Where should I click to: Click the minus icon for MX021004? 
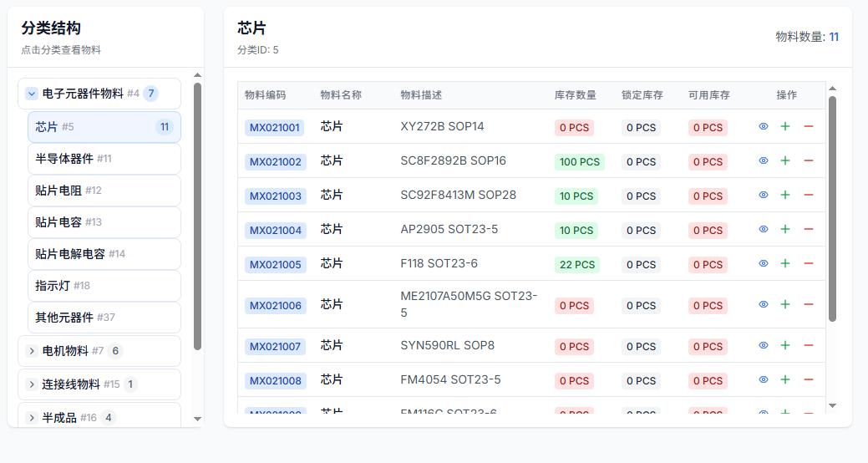808,229
